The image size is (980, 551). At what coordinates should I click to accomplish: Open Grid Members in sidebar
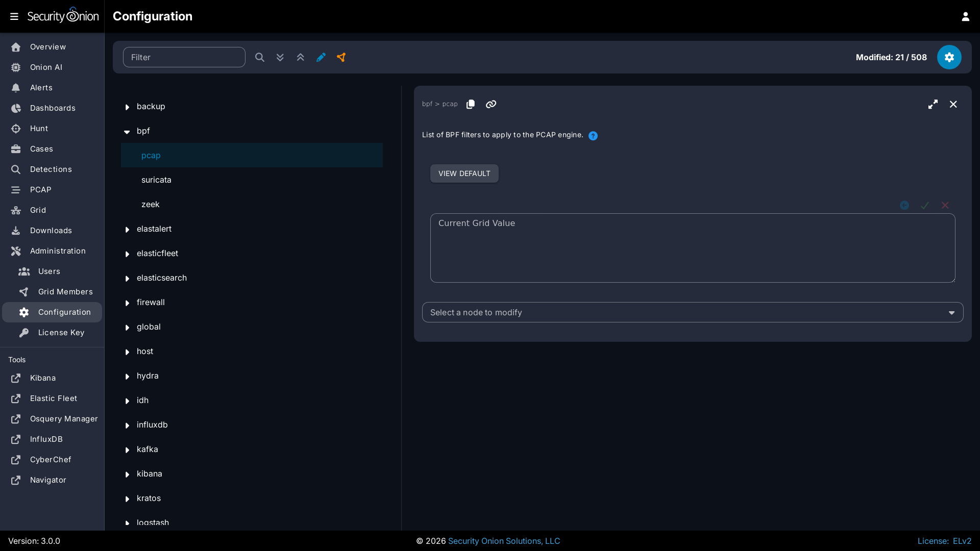click(65, 292)
